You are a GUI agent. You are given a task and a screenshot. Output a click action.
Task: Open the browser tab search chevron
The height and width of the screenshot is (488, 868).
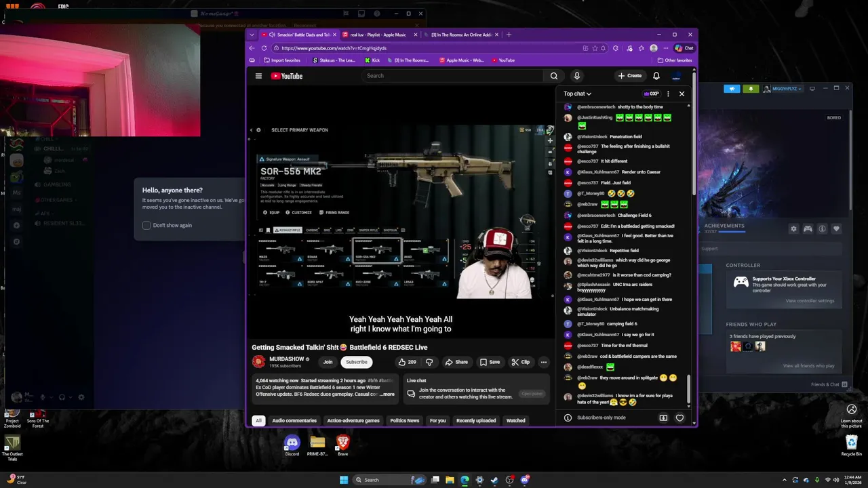[x=252, y=35]
